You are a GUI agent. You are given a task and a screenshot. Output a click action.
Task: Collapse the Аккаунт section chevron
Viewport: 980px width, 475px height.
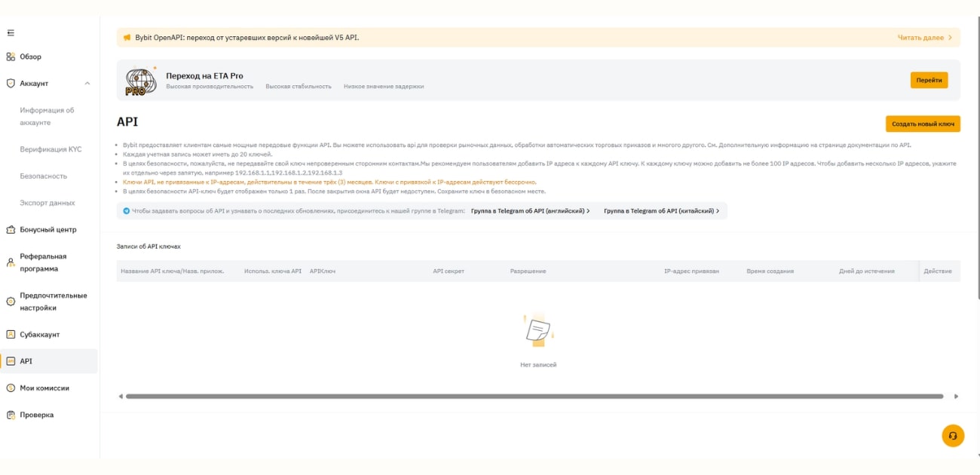point(87,84)
